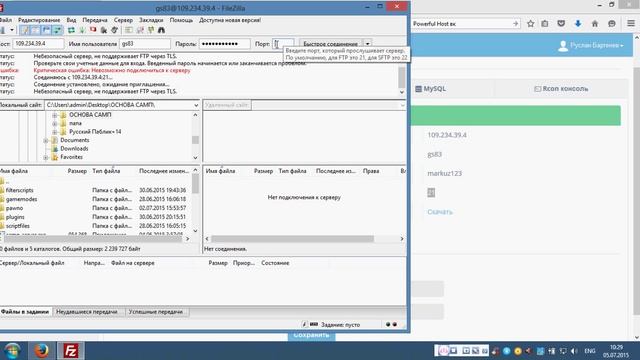Click the Firefox icon in taskbar

[41, 351]
